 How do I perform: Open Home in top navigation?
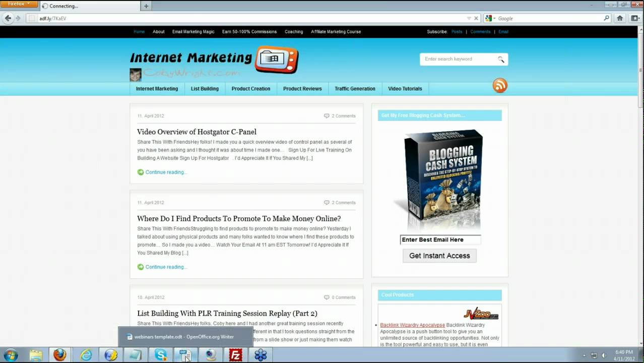coord(139,31)
